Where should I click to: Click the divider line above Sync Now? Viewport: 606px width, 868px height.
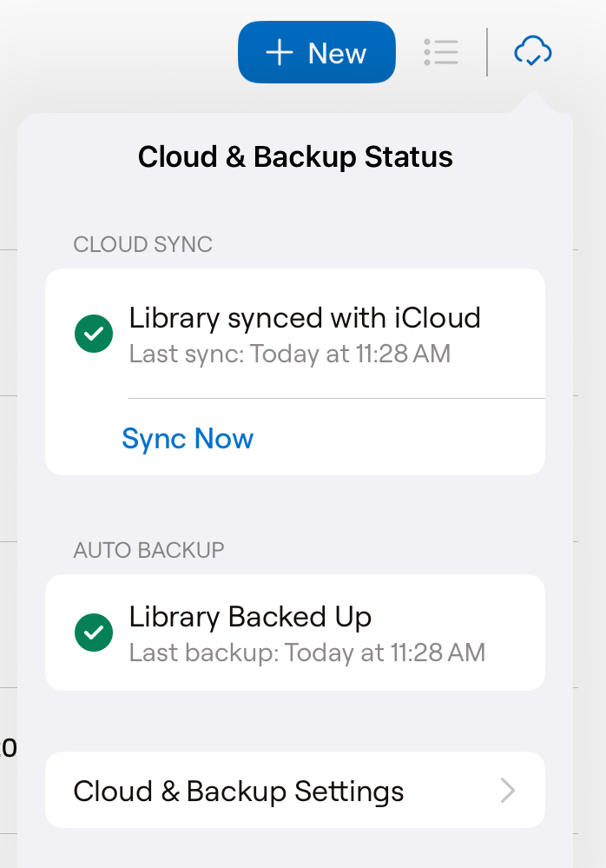tap(336, 399)
